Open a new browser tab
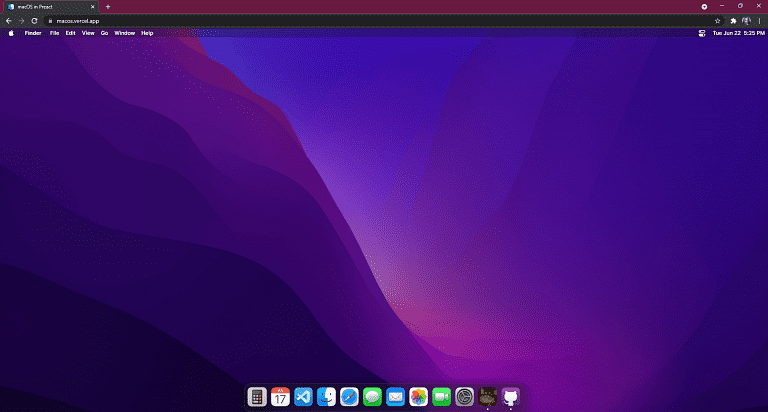Viewport: 768px width, 412px height. click(x=108, y=7)
